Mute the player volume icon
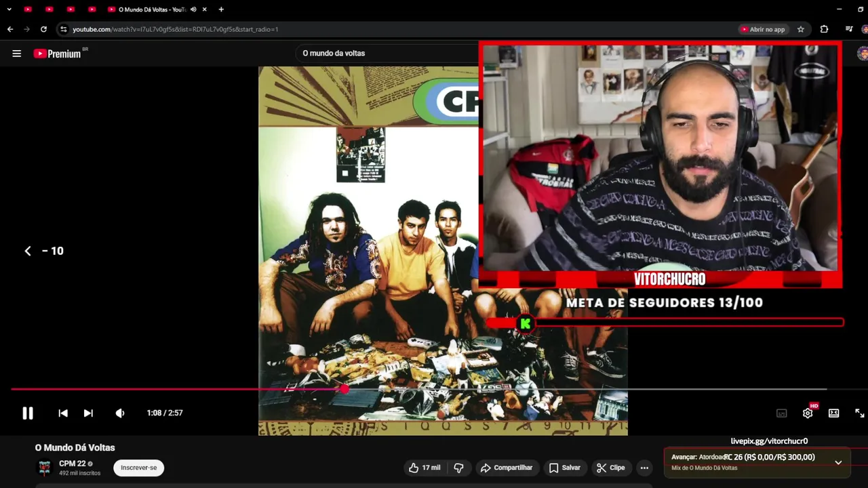 coord(120,413)
